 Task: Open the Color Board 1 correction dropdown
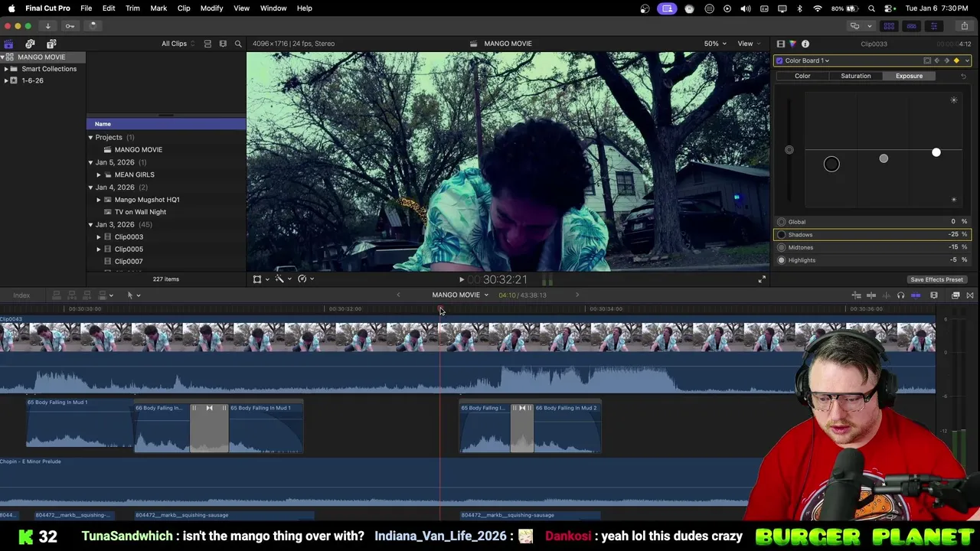point(807,60)
